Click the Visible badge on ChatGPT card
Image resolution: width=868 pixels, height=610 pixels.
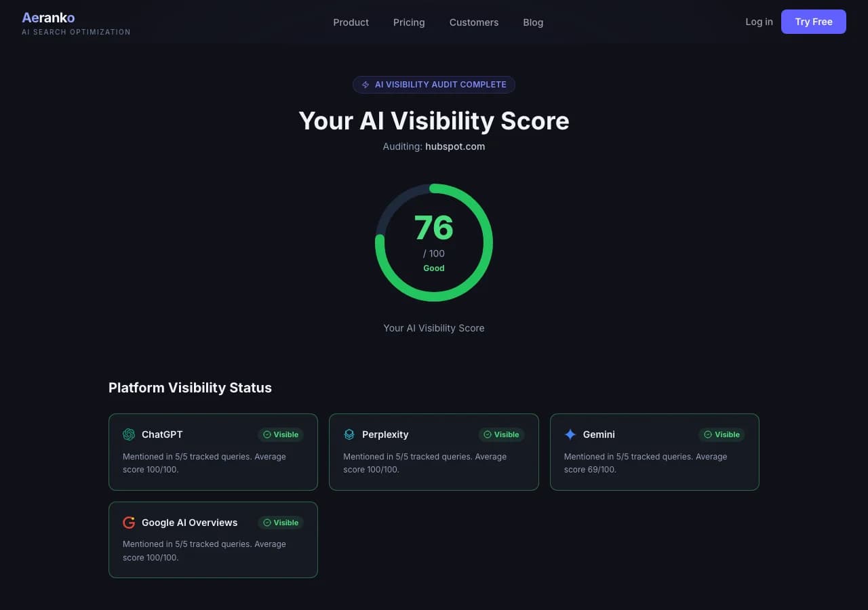tap(281, 434)
